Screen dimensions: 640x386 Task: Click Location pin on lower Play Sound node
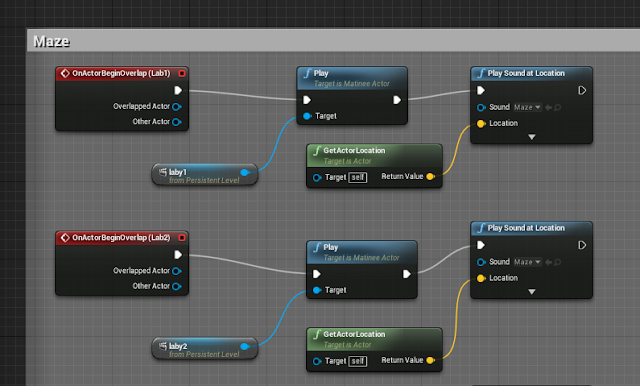[481, 278]
